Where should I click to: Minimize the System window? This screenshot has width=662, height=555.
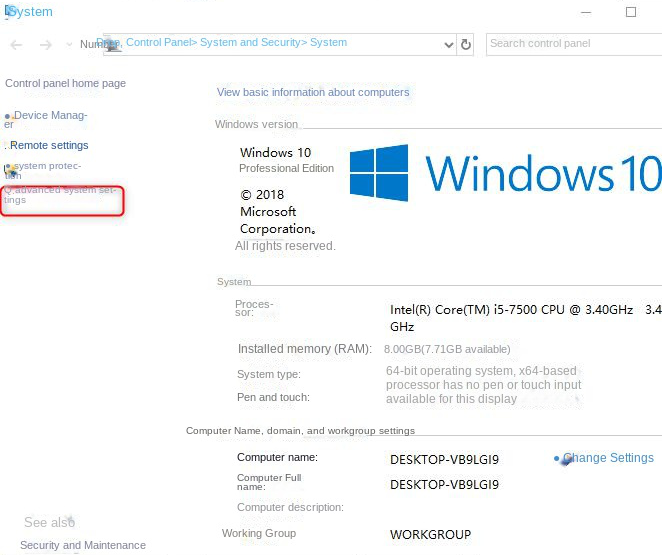586,12
